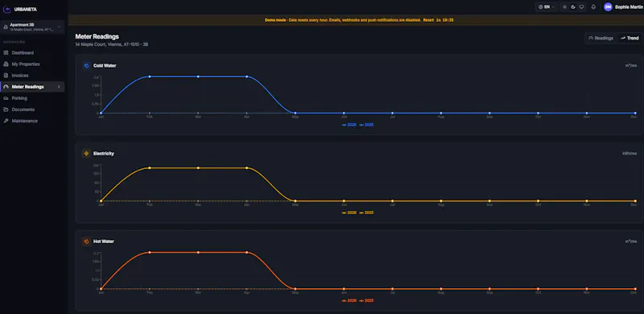The width and height of the screenshot is (644, 314).
Task: Click kWh/mo unit label
Action: coord(630,153)
